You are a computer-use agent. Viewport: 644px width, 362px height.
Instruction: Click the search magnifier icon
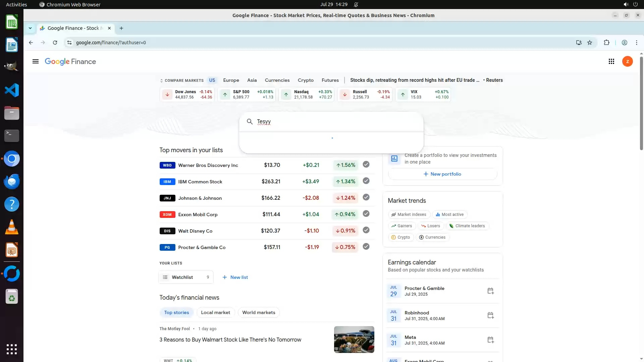click(x=250, y=122)
